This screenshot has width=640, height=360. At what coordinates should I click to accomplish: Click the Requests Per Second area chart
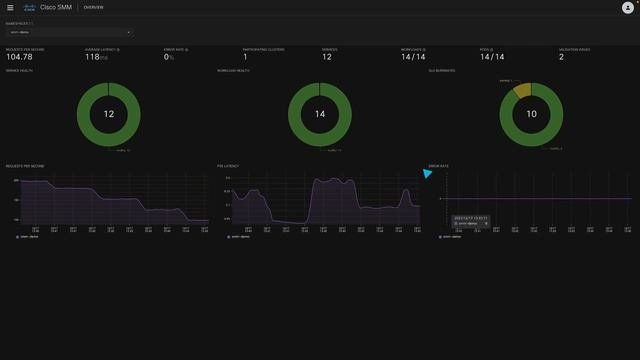pyautogui.click(x=114, y=201)
